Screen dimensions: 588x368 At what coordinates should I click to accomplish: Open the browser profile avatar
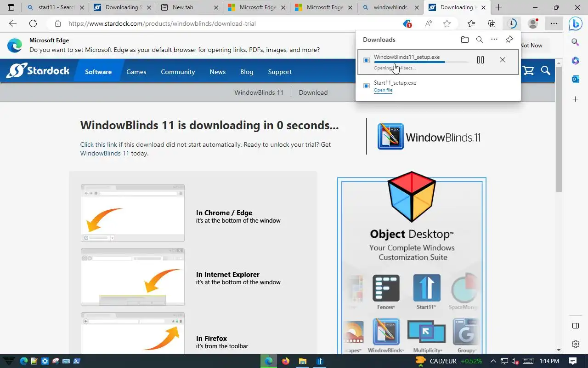tap(533, 23)
